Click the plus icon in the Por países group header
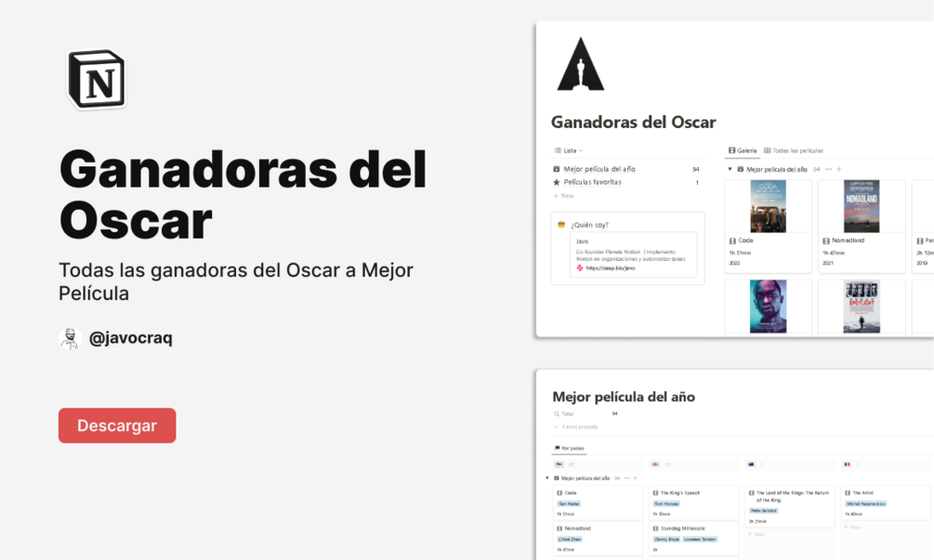This screenshot has height=560, width=934. (x=635, y=478)
